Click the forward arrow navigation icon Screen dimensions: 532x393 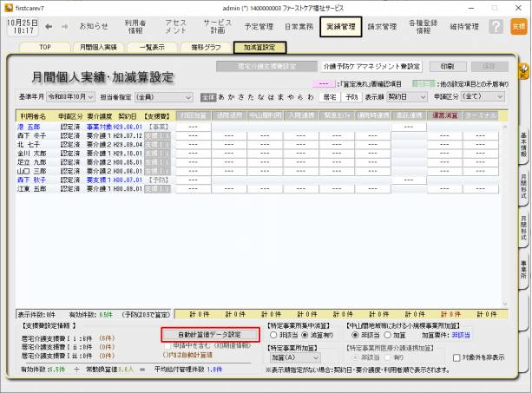coord(66,26)
